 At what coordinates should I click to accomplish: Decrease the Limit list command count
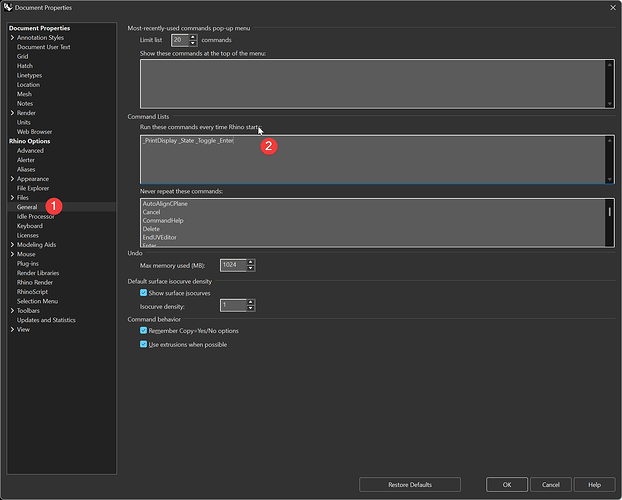tap(193, 43)
